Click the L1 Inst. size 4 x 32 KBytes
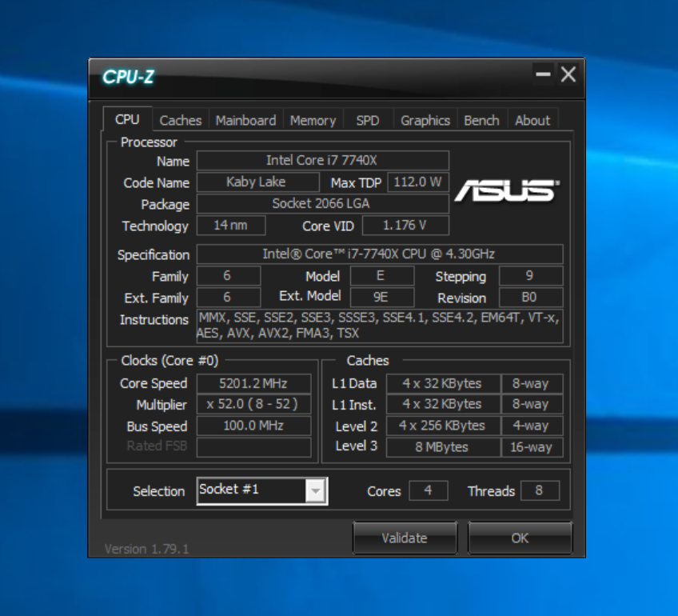 443,404
